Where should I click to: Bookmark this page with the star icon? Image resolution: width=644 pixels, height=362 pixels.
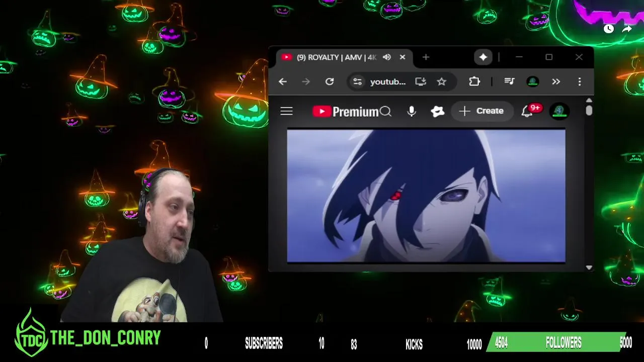tap(441, 81)
